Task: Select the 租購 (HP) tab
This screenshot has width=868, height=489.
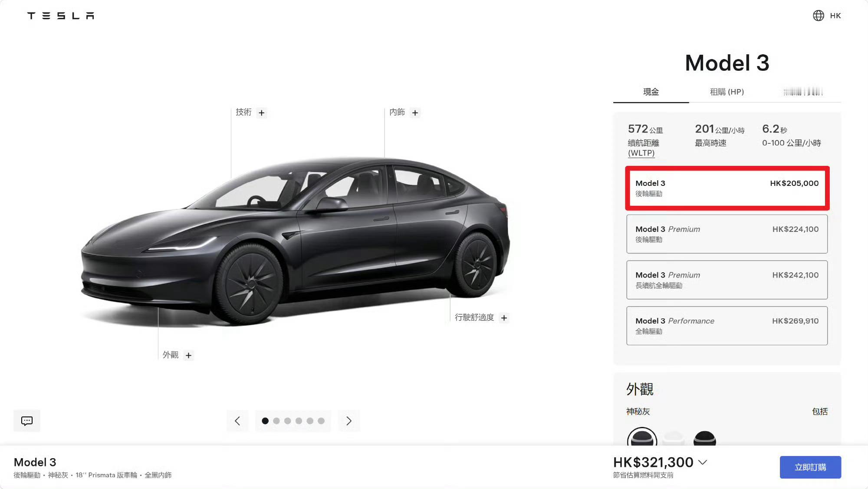Action: [727, 92]
